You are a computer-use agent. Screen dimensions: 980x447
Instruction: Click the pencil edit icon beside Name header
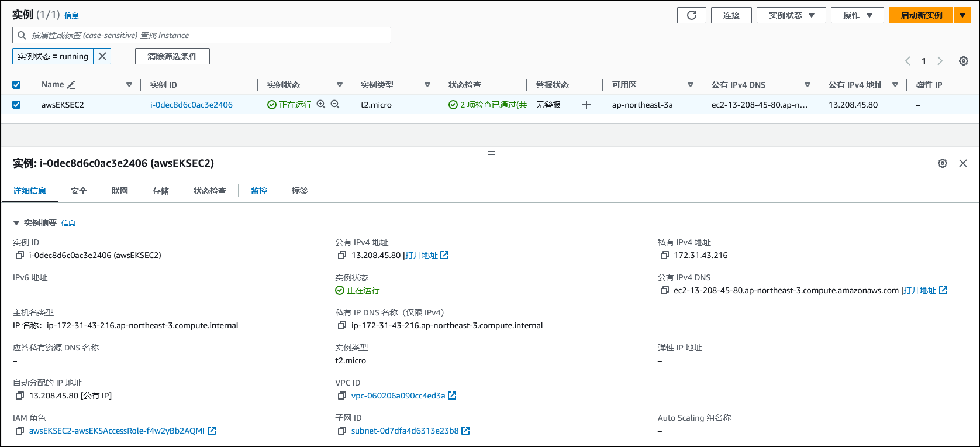pos(71,85)
